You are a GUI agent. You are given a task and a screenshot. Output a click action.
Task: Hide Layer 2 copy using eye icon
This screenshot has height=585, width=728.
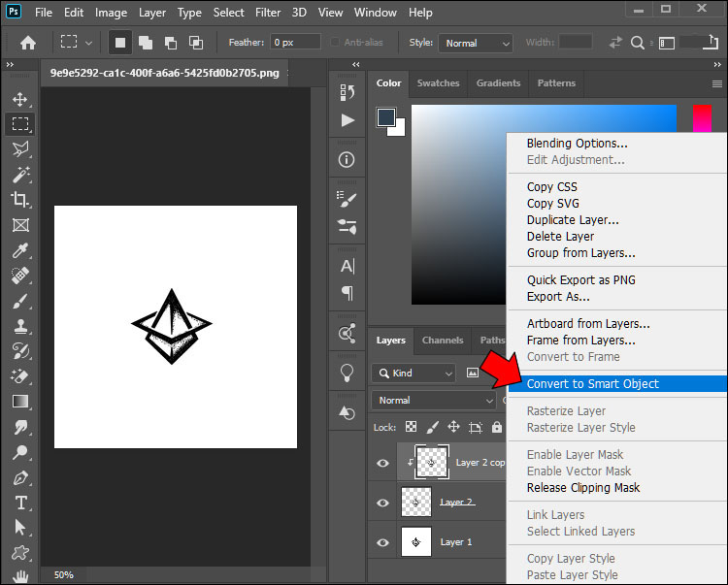(x=382, y=463)
